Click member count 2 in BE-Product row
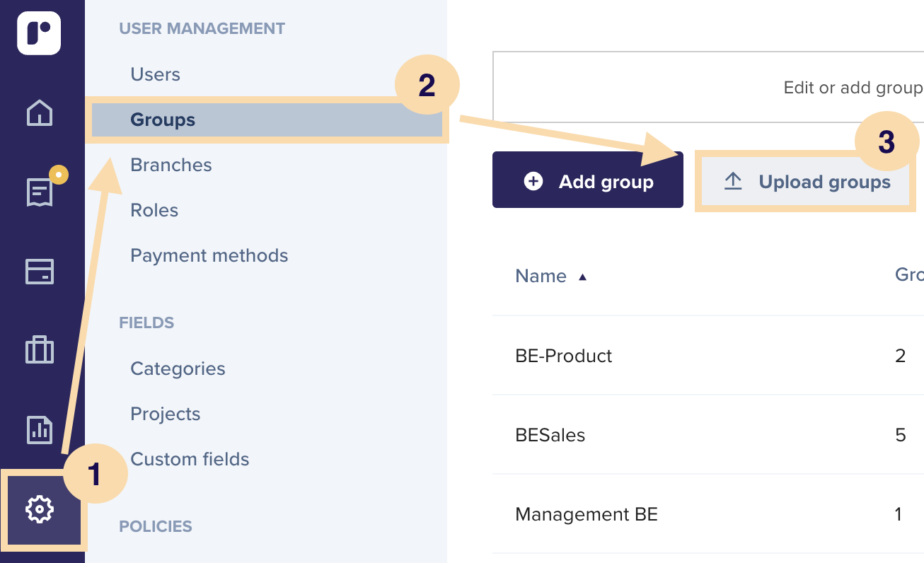 click(900, 355)
